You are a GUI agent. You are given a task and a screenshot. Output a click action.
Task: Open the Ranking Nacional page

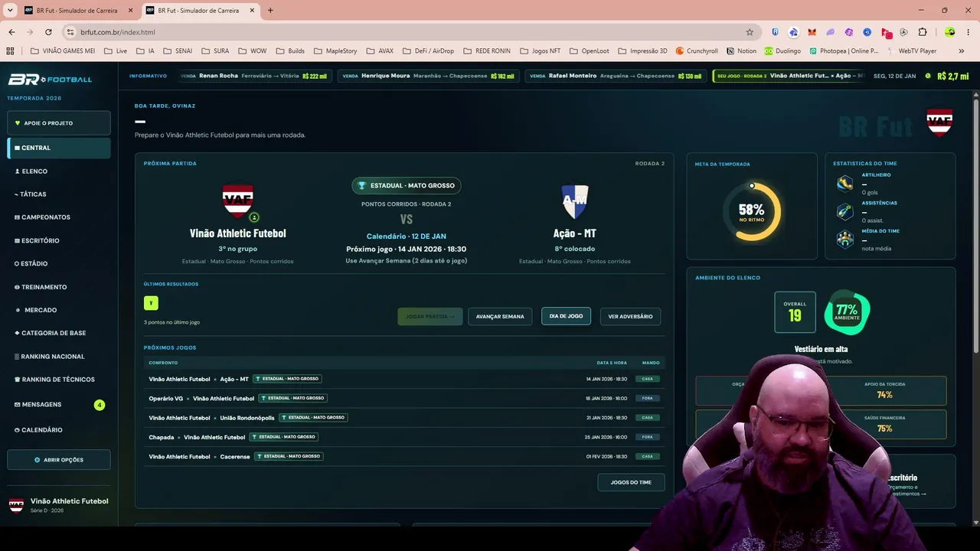[59, 357]
